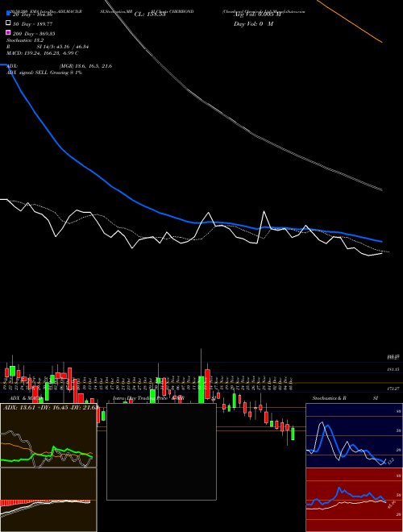Screen dimensions: 403x532
Task: Click the 'ADX: 13.61 +DY: 16.45' panel header
Action: pos(50,408)
